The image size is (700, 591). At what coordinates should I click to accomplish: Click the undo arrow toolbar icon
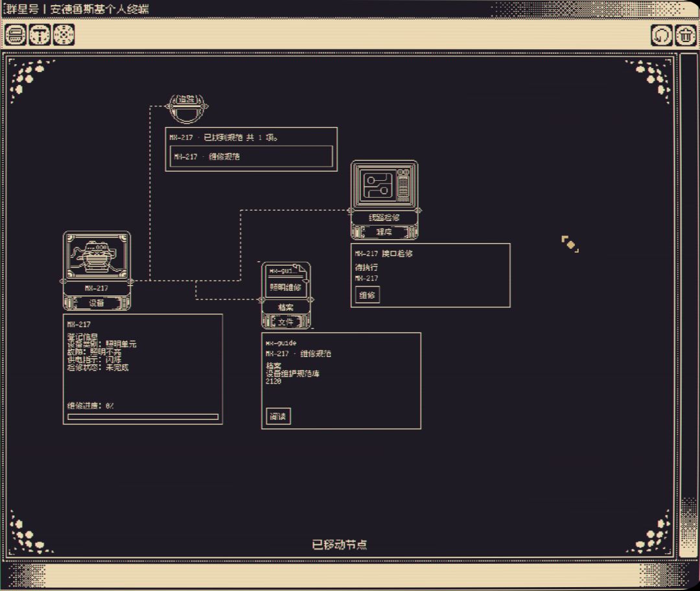click(662, 35)
